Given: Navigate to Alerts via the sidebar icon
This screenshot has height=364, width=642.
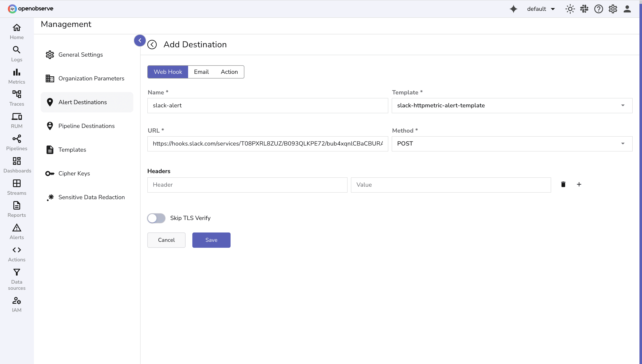Looking at the screenshot, I should point(16,231).
